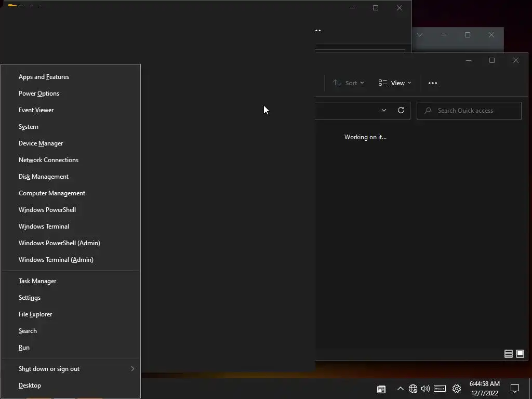Screen dimensions: 532x399
Task: Open network status tray icon
Action: pos(413,389)
